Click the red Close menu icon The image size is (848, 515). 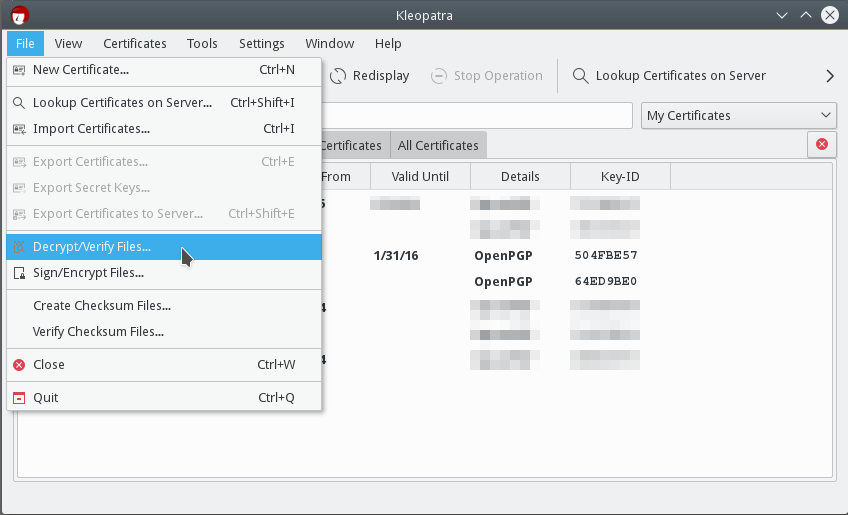[19, 365]
